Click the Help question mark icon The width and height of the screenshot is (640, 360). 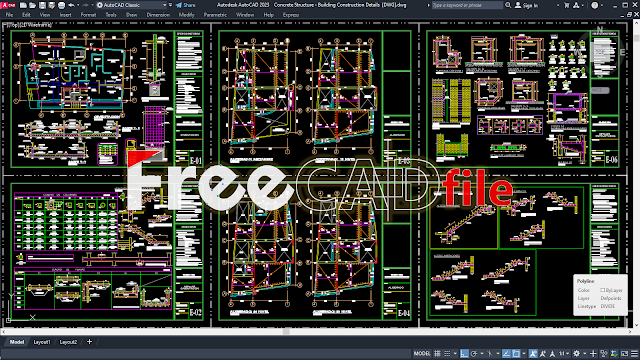coord(595,5)
